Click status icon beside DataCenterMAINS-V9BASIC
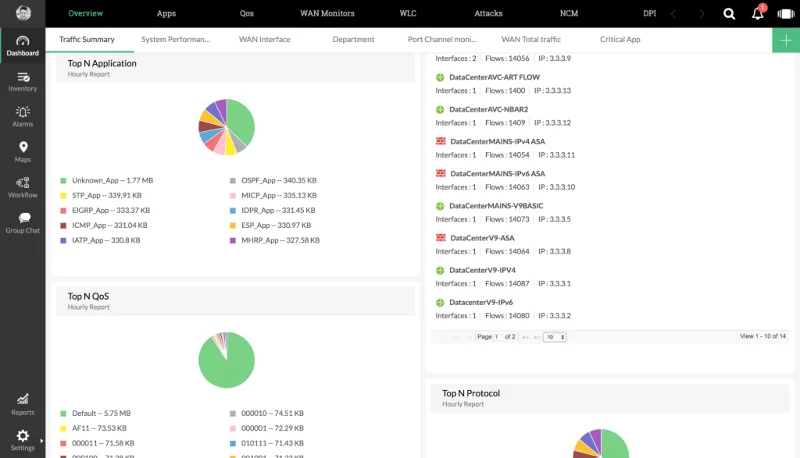The height and width of the screenshot is (458, 800). coord(440,206)
